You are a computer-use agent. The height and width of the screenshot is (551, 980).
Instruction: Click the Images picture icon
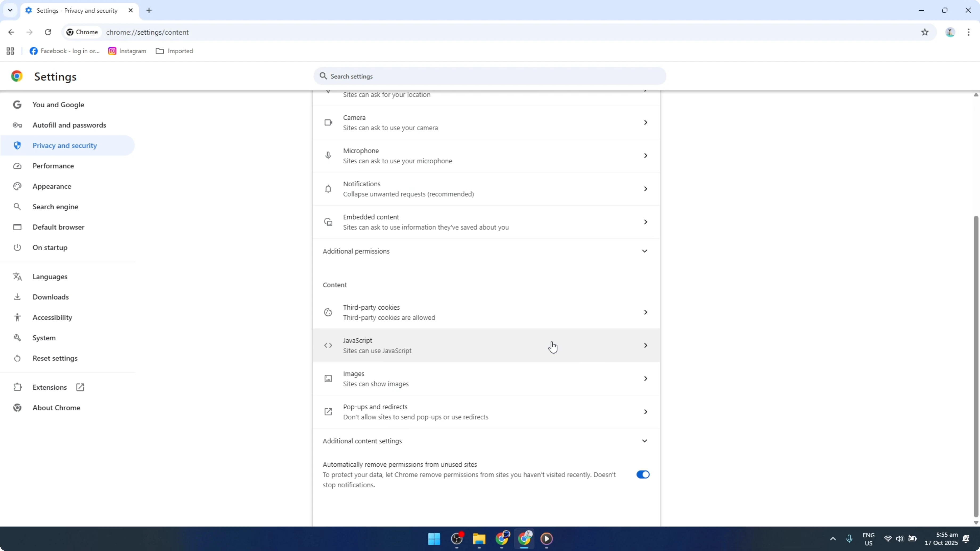(x=328, y=378)
